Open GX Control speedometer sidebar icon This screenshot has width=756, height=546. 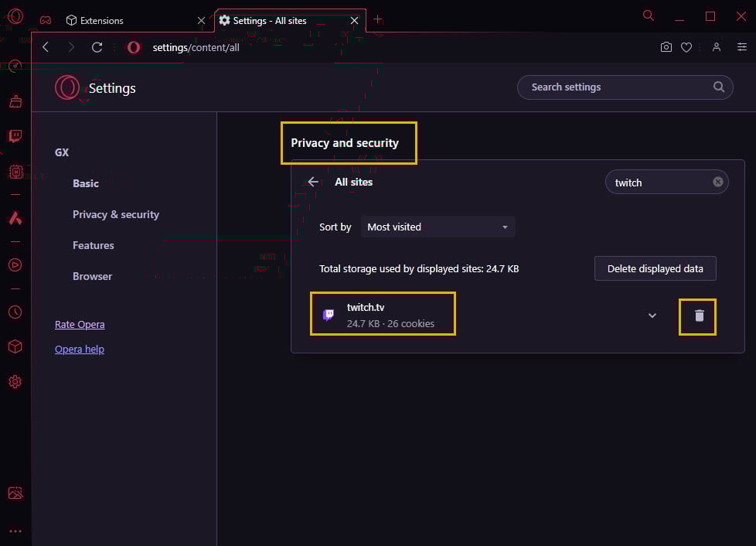[x=15, y=66]
